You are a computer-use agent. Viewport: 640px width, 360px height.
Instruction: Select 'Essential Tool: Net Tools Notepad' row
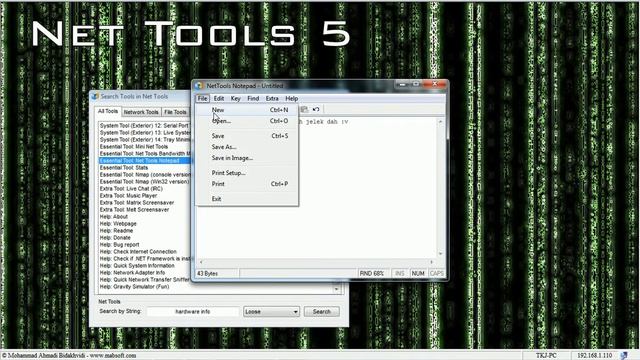[x=144, y=161]
